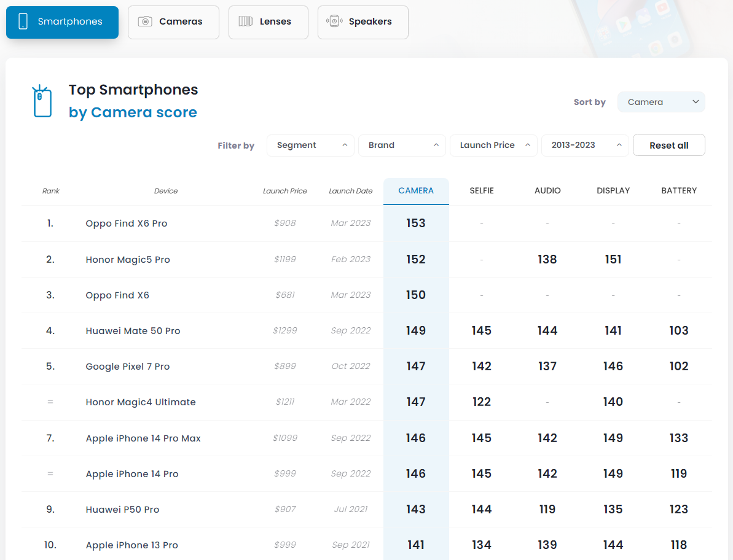Viewport: 733px width, 560px height.
Task: Open the Smartphones tab
Action: pos(62,22)
